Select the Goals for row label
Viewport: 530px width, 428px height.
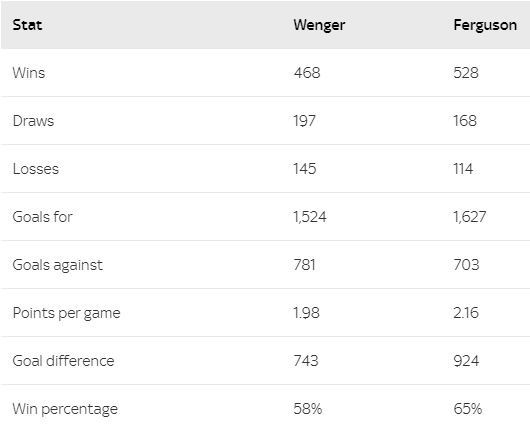click(x=43, y=217)
